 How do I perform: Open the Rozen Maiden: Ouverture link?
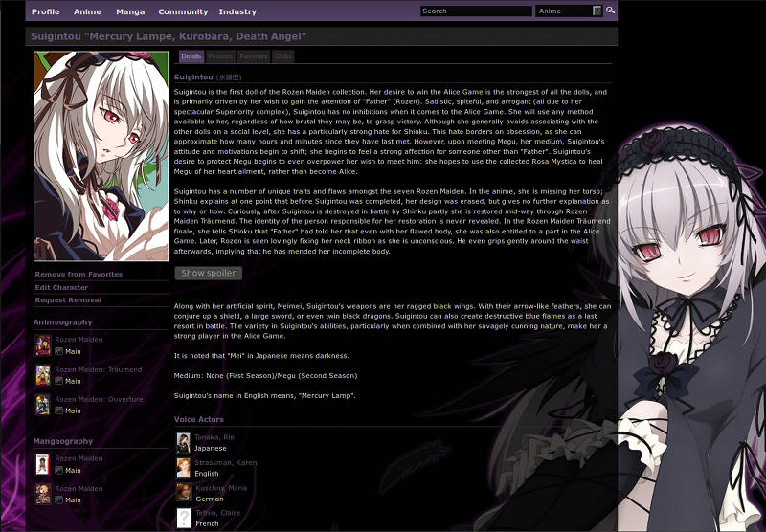(x=100, y=399)
